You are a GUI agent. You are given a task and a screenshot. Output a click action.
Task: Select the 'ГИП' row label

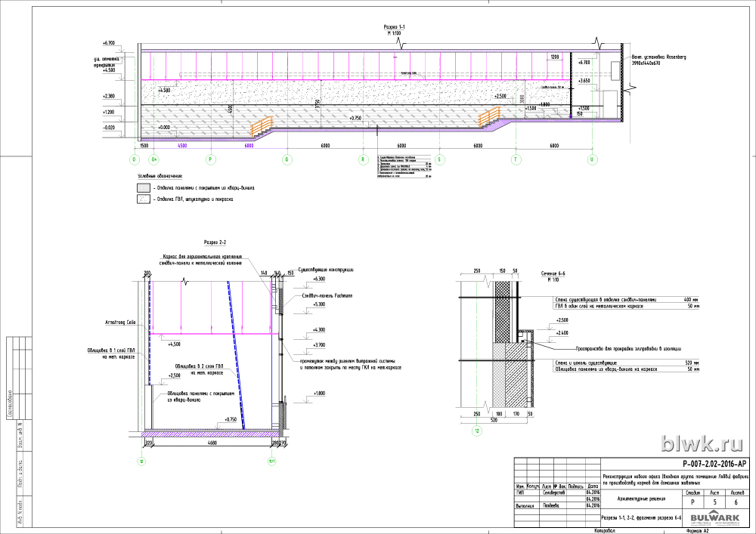click(x=520, y=492)
